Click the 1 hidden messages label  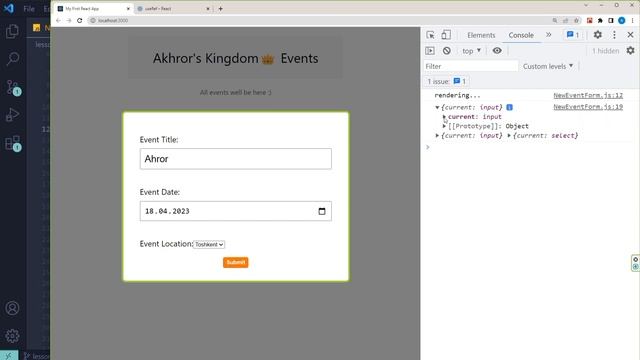(x=606, y=51)
